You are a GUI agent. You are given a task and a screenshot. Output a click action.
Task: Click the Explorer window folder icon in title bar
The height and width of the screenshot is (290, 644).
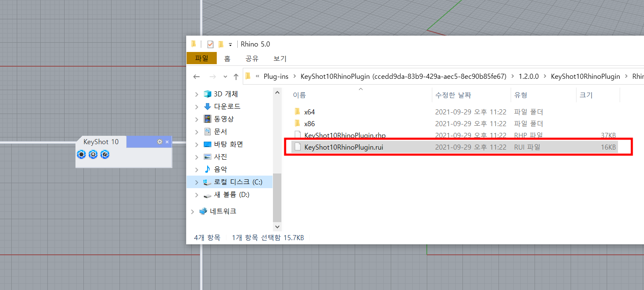[x=193, y=44]
